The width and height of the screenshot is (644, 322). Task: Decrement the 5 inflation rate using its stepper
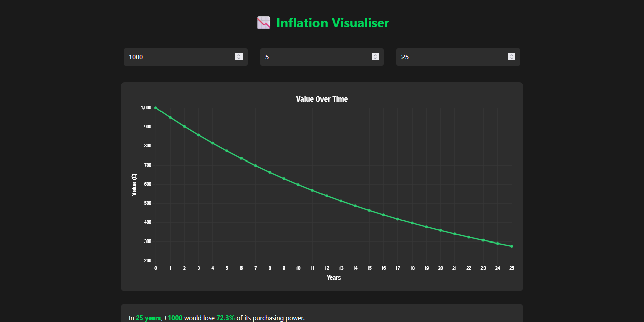[x=375, y=59]
